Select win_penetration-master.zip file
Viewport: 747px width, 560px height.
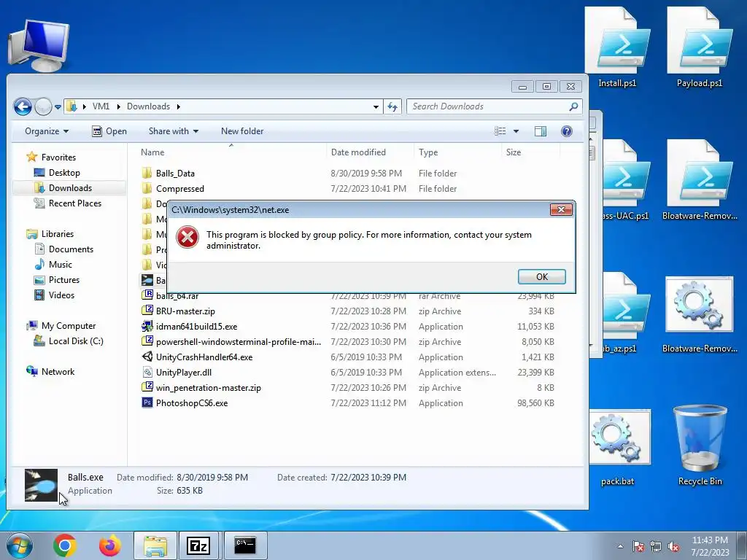tap(208, 388)
